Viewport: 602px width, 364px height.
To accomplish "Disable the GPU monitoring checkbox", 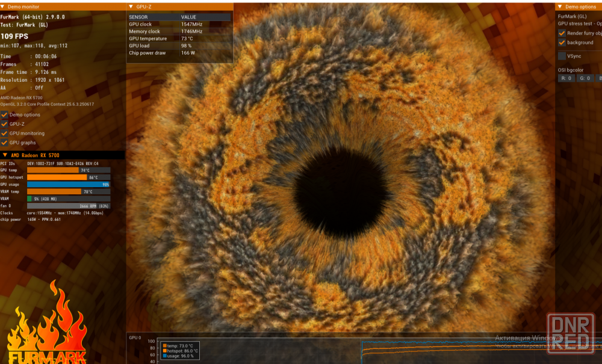I will (x=4, y=133).
